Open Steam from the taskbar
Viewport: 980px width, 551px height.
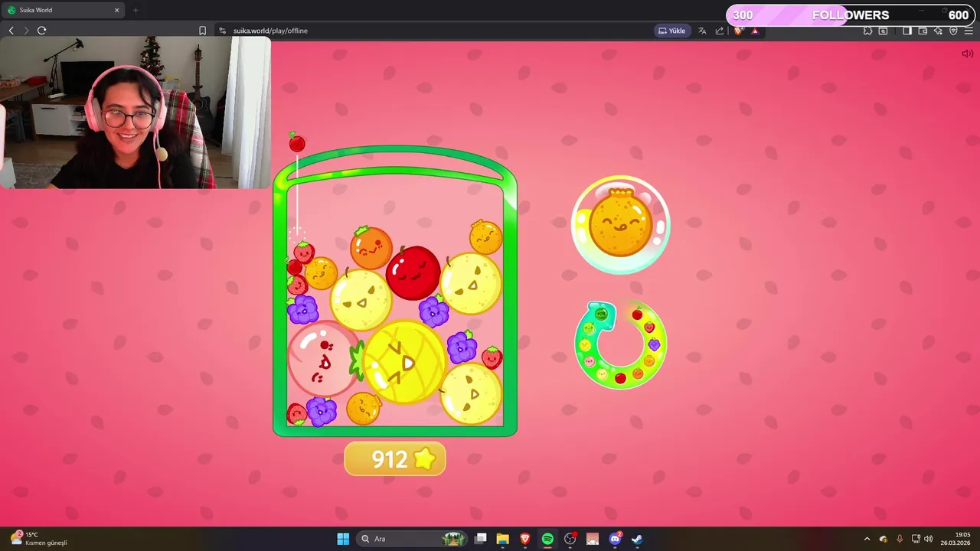[x=637, y=539]
